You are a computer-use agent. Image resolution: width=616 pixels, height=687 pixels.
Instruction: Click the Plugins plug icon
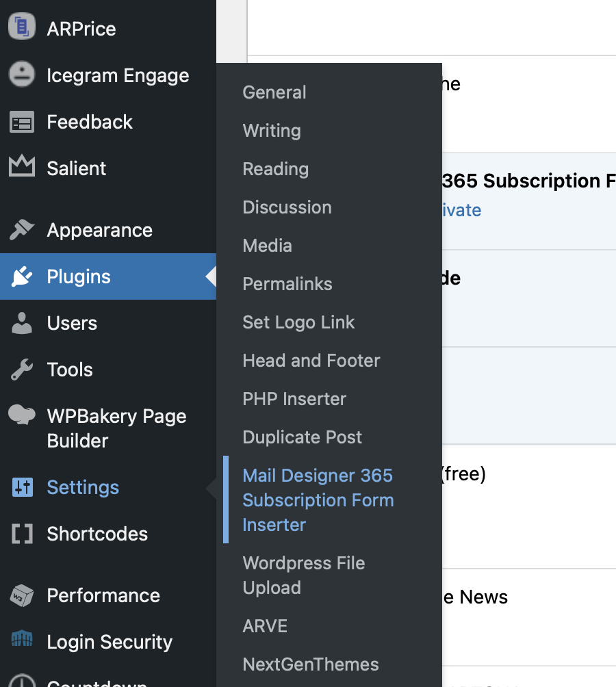click(x=21, y=276)
